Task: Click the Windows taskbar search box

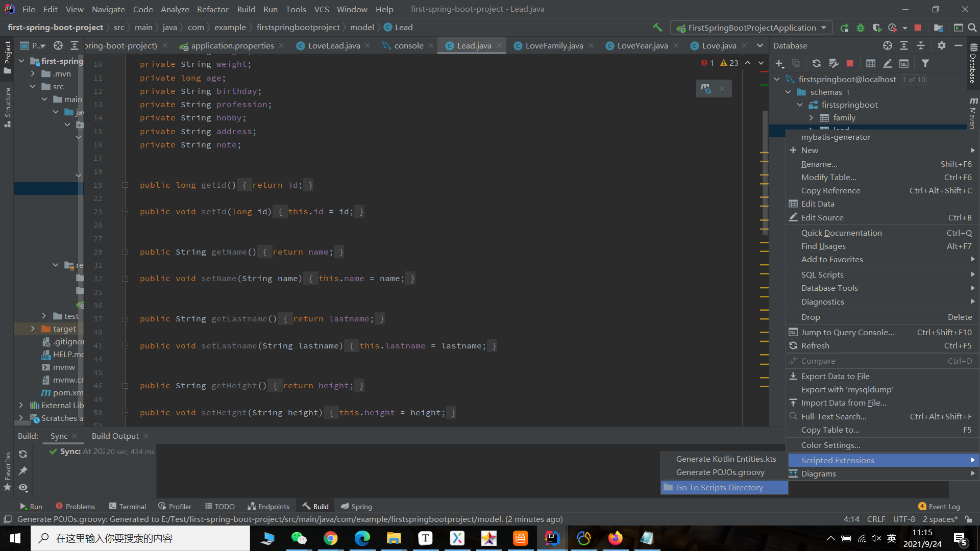Action: [140, 538]
